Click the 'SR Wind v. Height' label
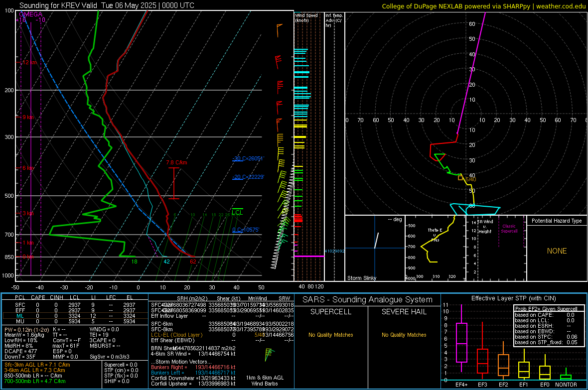This screenshot has width=588, height=390. pos(485,227)
